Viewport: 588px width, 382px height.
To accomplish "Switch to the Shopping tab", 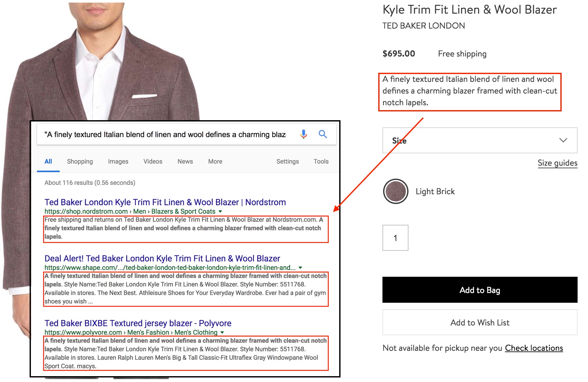I will pyautogui.click(x=80, y=161).
